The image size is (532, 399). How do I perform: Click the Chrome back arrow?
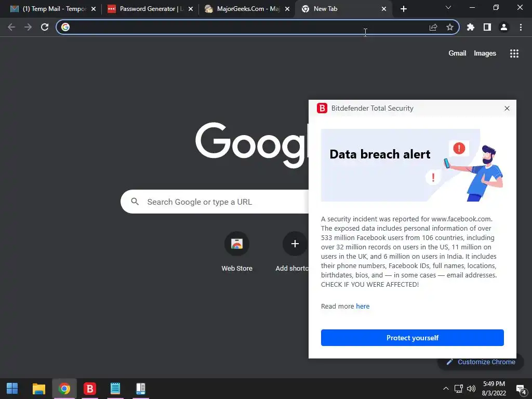(x=11, y=27)
